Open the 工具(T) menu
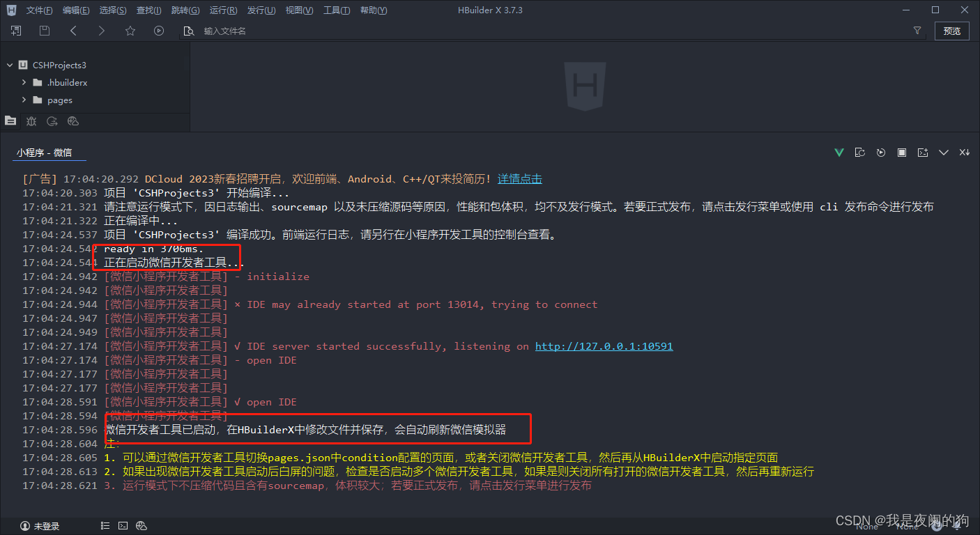The height and width of the screenshot is (535, 980). click(x=337, y=10)
